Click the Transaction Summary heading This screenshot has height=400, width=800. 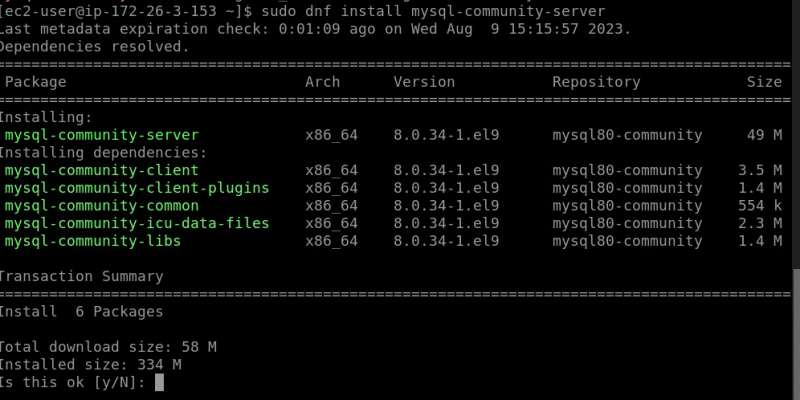coord(82,277)
